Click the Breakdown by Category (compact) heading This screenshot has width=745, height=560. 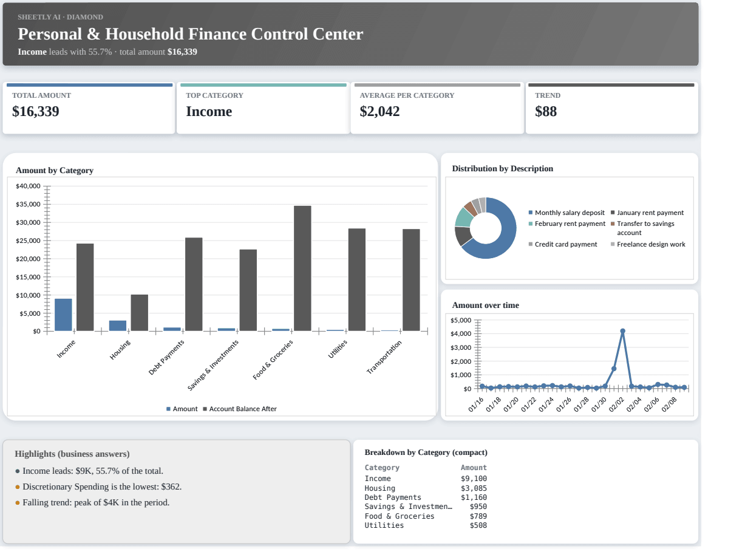click(426, 452)
